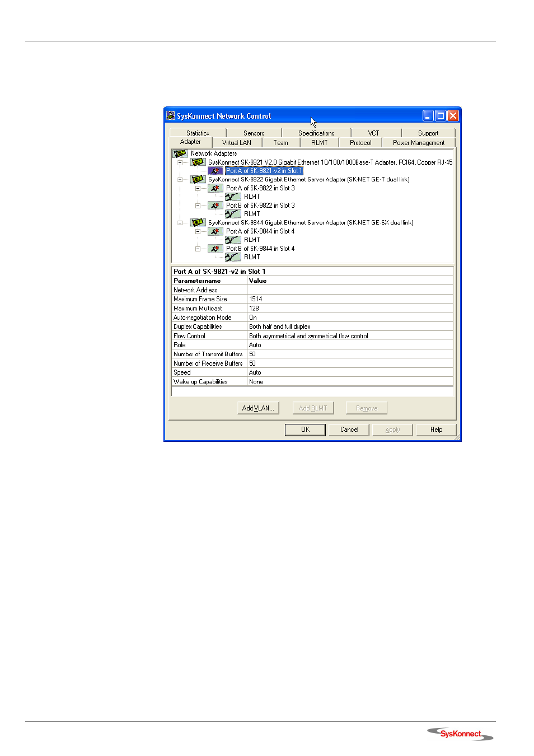Select the SK-9844 (SK-NET GE-SX dual link) label
Viewport: 534px width, 756px height.
311,223
